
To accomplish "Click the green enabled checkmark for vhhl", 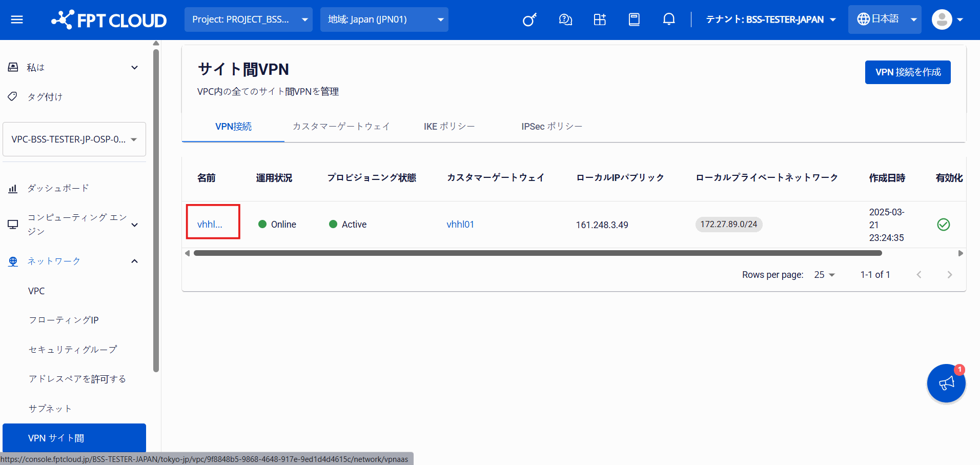I will [943, 225].
